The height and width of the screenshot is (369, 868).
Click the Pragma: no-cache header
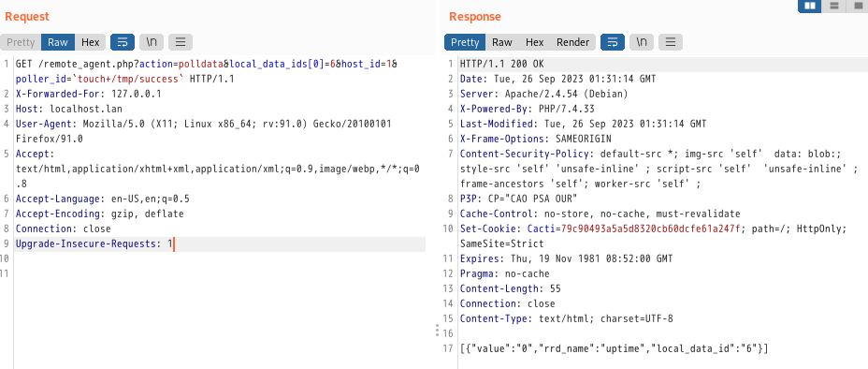[505, 273]
